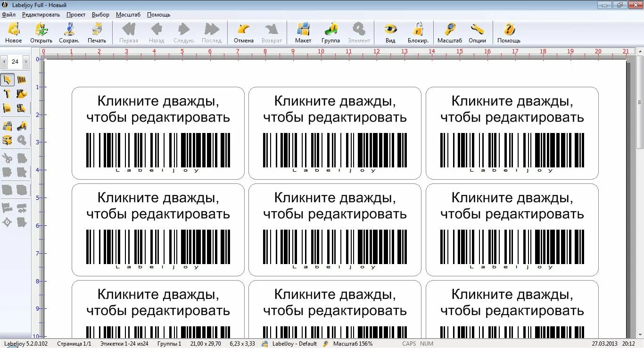
Task: Increase the label count with the right arrow
Action: click(26, 62)
